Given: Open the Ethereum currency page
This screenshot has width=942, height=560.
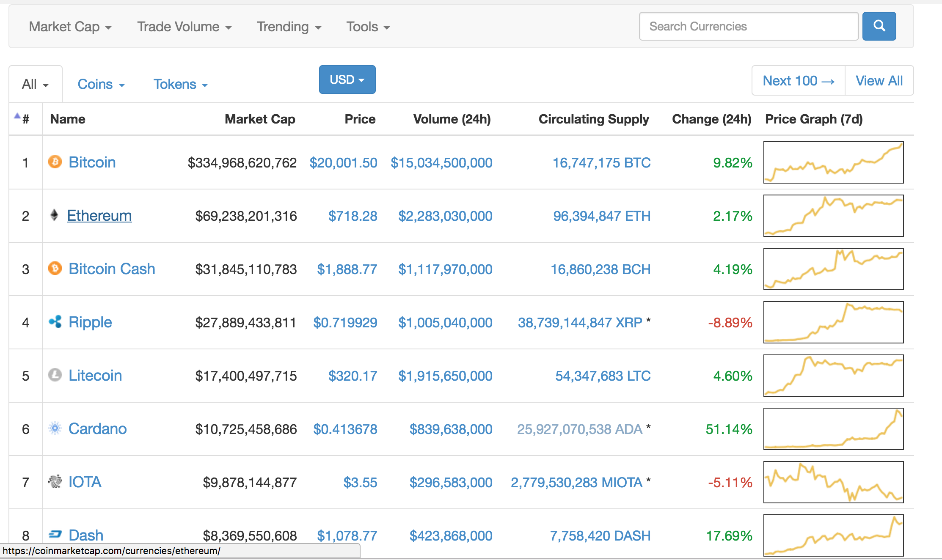Looking at the screenshot, I should click(x=99, y=216).
